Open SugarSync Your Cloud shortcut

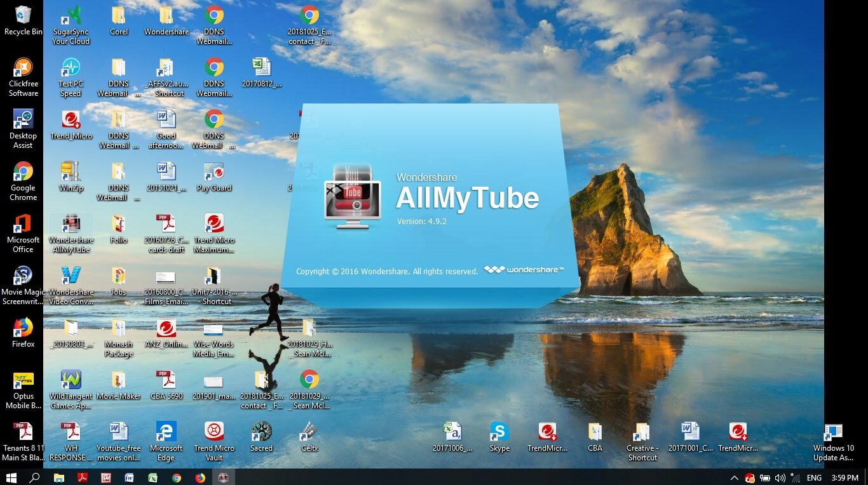pyautogui.click(x=71, y=25)
